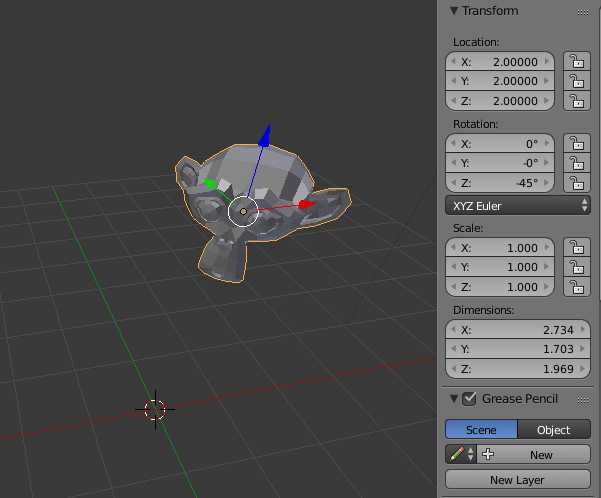
Task: Decrease Rotation Z with left arrow
Action: (454, 183)
